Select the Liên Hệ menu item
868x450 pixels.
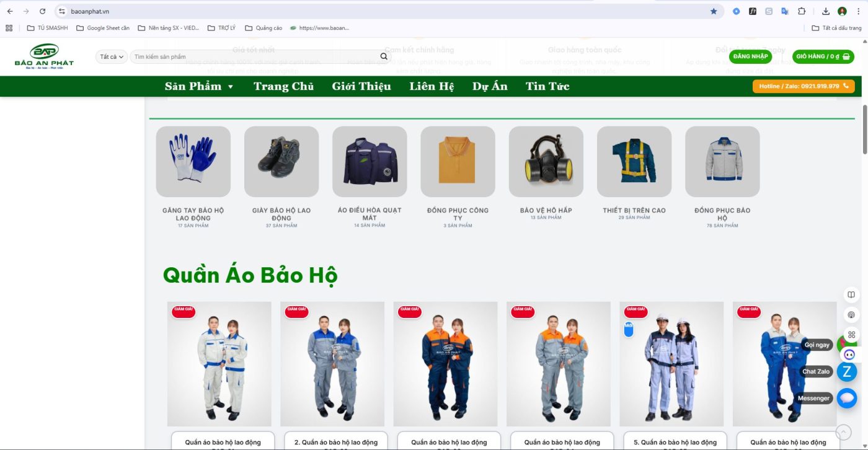point(431,86)
